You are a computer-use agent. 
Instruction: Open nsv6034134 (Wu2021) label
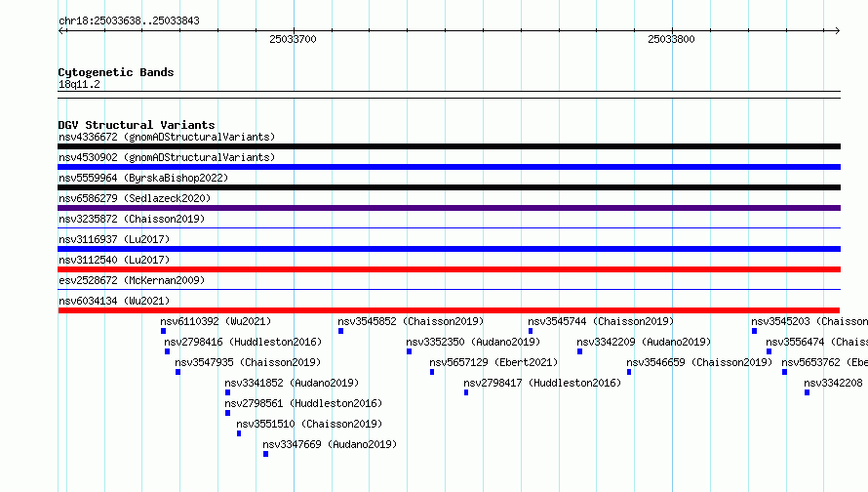(x=114, y=301)
